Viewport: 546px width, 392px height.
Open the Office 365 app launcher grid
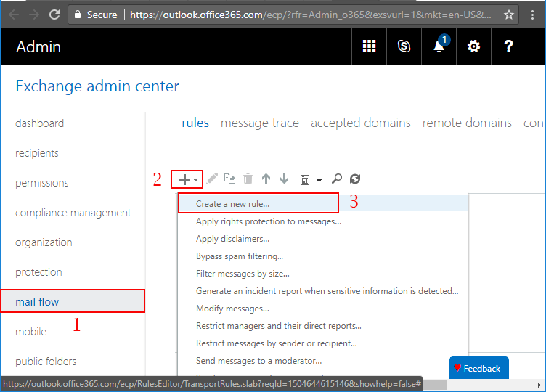pos(369,46)
